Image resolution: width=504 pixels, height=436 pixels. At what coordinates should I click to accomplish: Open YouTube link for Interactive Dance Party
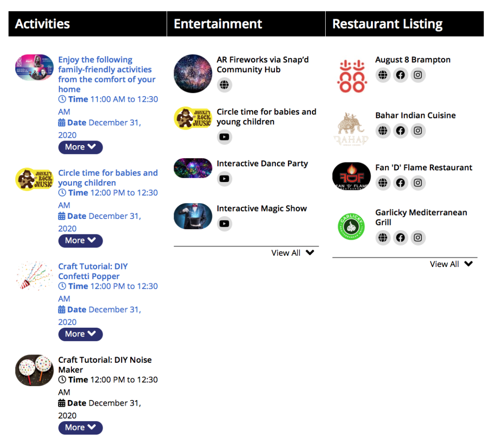tap(224, 179)
